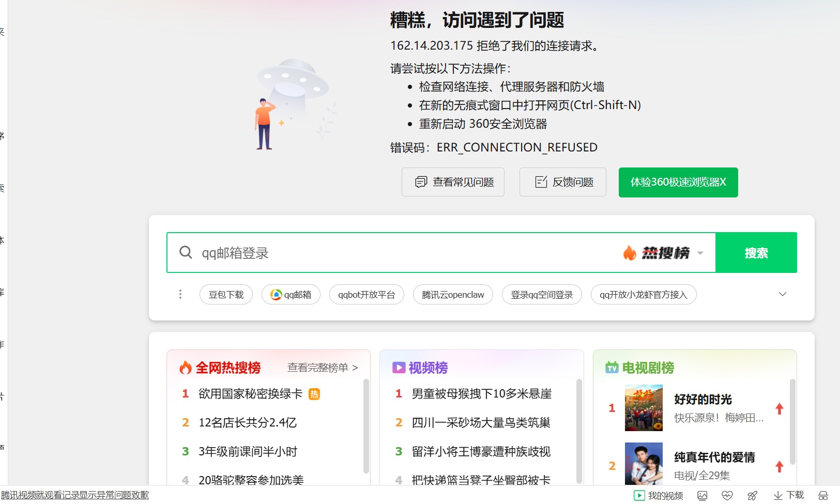Open video 四川一采砂场大量鸟类筑巢
Viewport: 840px width, 504px height.
(481, 423)
